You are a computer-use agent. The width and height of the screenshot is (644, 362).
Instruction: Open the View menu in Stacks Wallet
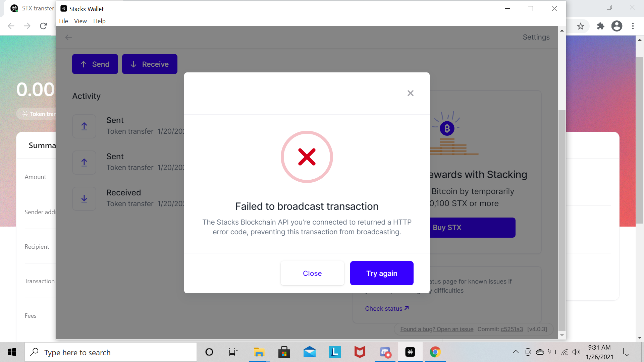pos(80,21)
